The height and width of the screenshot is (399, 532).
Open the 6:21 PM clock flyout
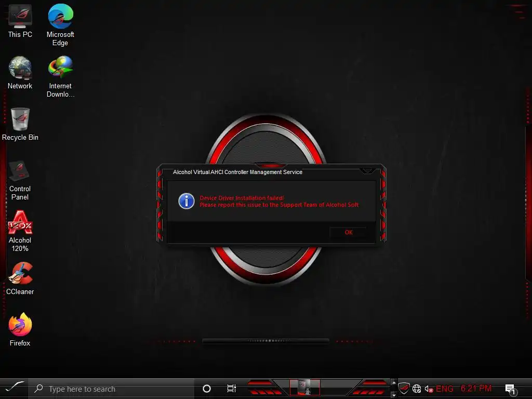(x=476, y=389)
